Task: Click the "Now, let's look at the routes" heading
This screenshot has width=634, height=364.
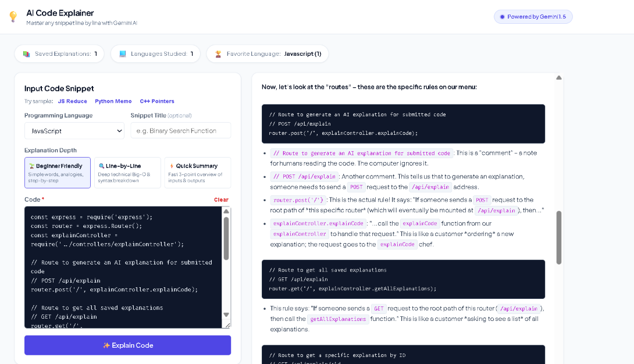Action: 369,87
